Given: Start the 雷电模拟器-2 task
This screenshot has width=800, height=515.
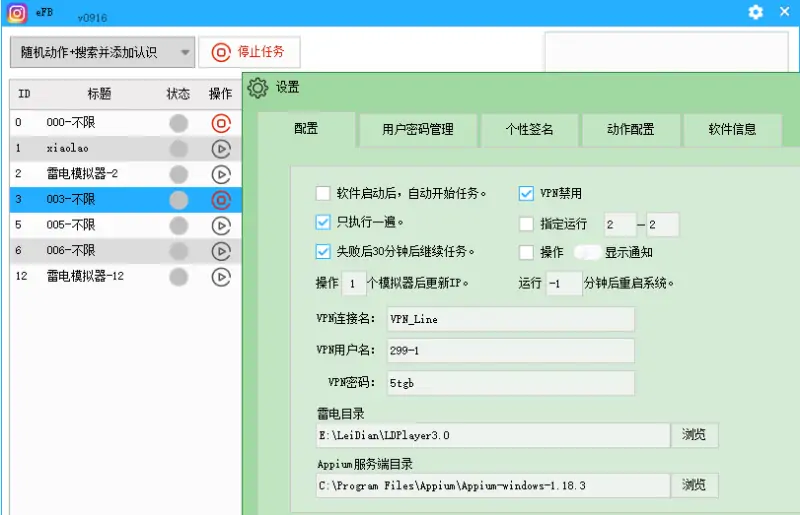Looking at the screenshot, I should pyautogui.click(x=221, y=174).
